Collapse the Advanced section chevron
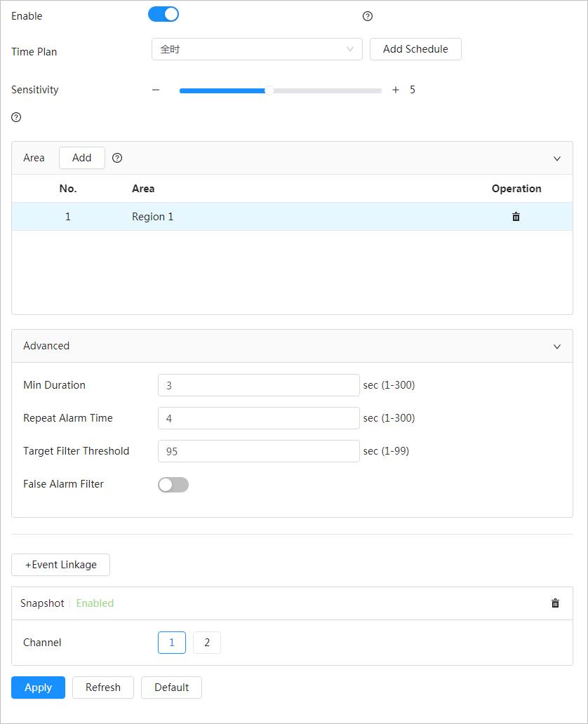 point(557,347)
